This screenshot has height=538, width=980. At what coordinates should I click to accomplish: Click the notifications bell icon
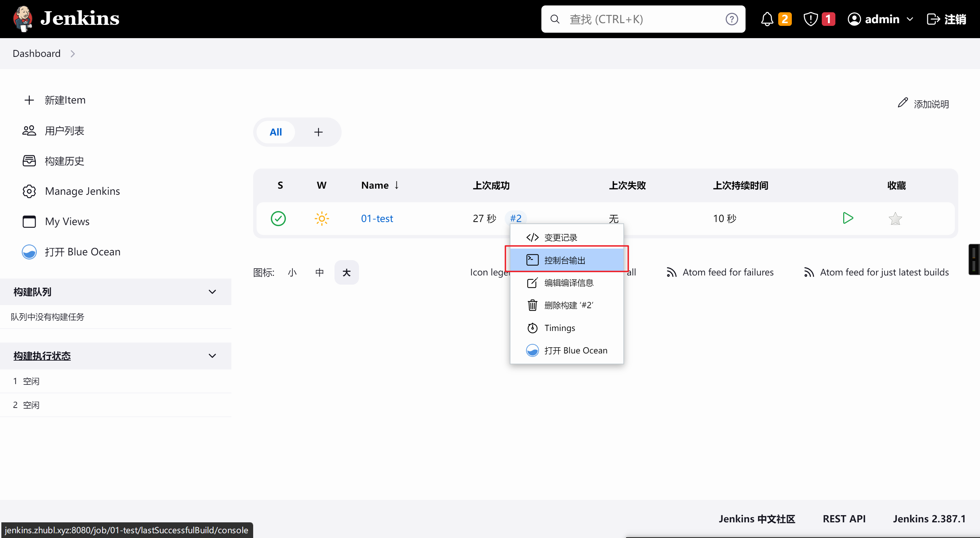767,19
